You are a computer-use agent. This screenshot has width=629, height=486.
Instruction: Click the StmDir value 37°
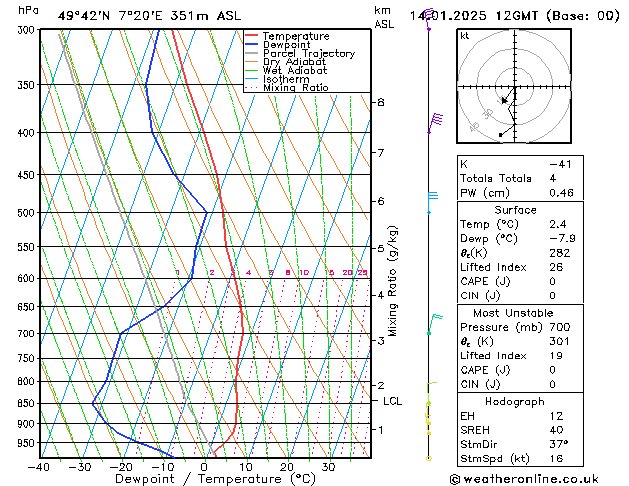559,444
